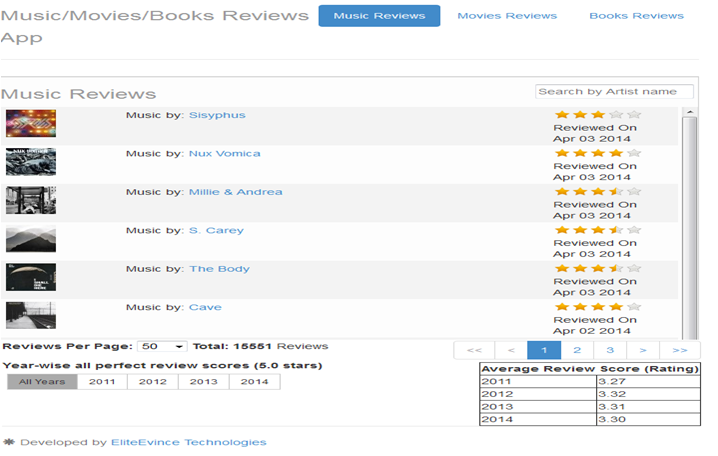Switch to the Books Reviews tab
The width and height of the screenshot is (718, 456).
[x=636, y=16]
